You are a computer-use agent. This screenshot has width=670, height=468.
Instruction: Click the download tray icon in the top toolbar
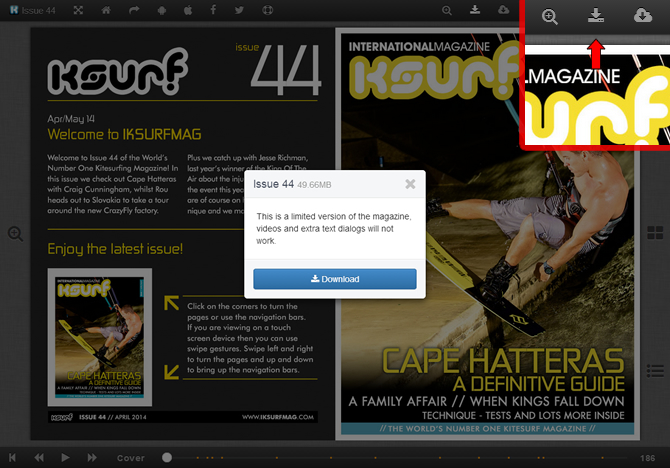click(x=475, y=9)
